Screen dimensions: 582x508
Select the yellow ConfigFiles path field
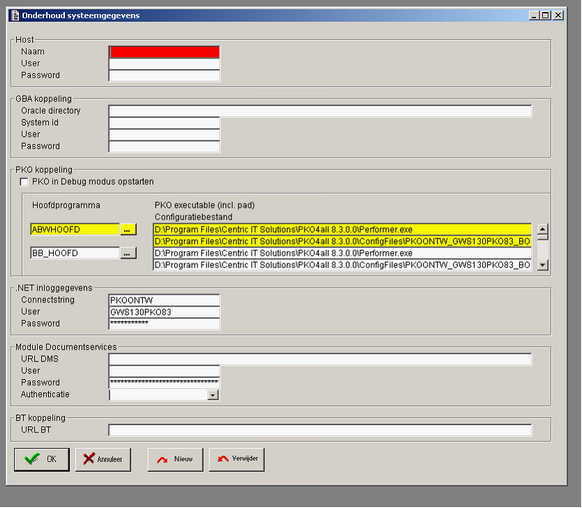tap(342, 242)
